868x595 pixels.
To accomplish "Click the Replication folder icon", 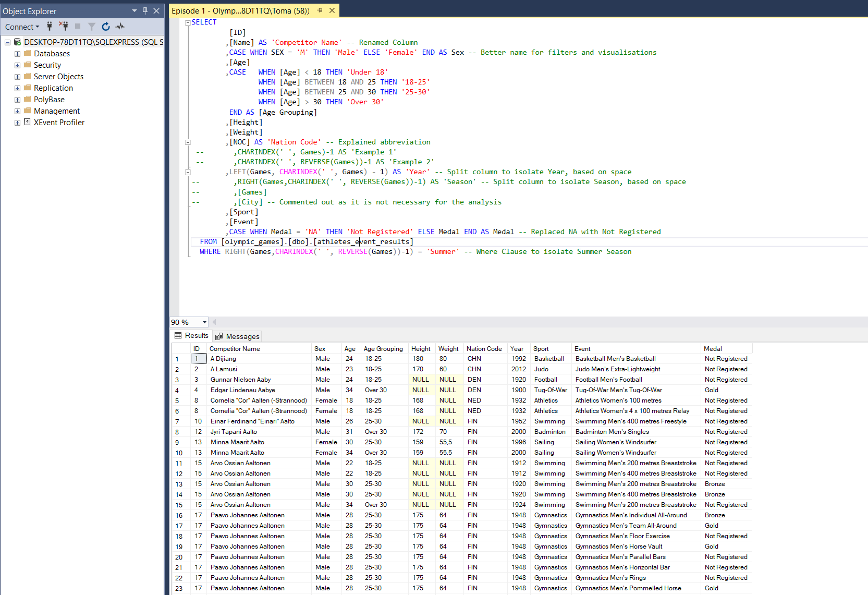I will point(28,88).
